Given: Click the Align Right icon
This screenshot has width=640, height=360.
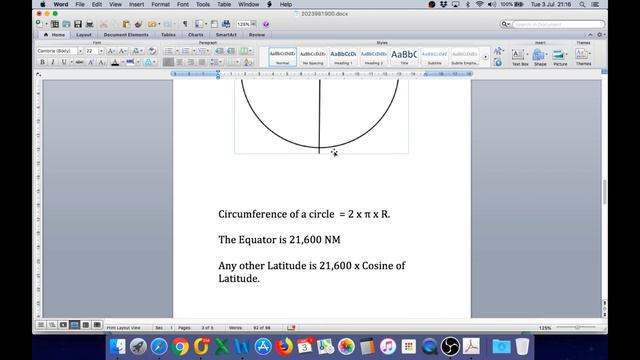Looking at the screenshot, I should (190, 62).
